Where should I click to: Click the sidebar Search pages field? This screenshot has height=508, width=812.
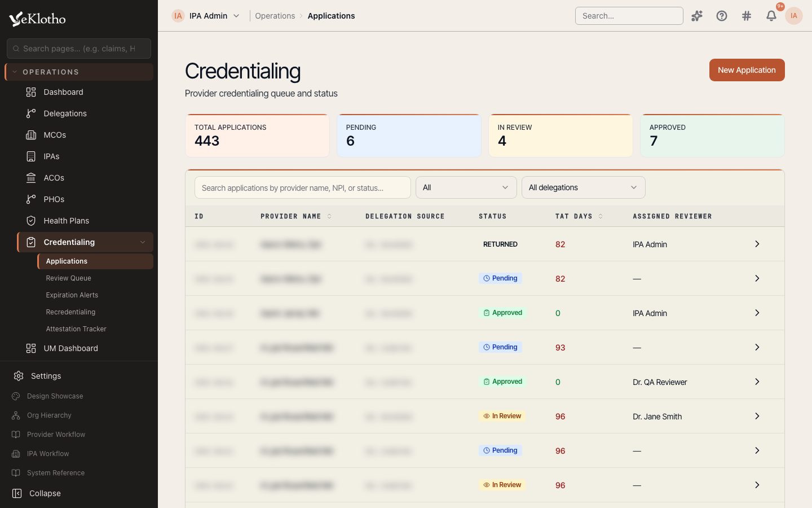pos(79,49)
